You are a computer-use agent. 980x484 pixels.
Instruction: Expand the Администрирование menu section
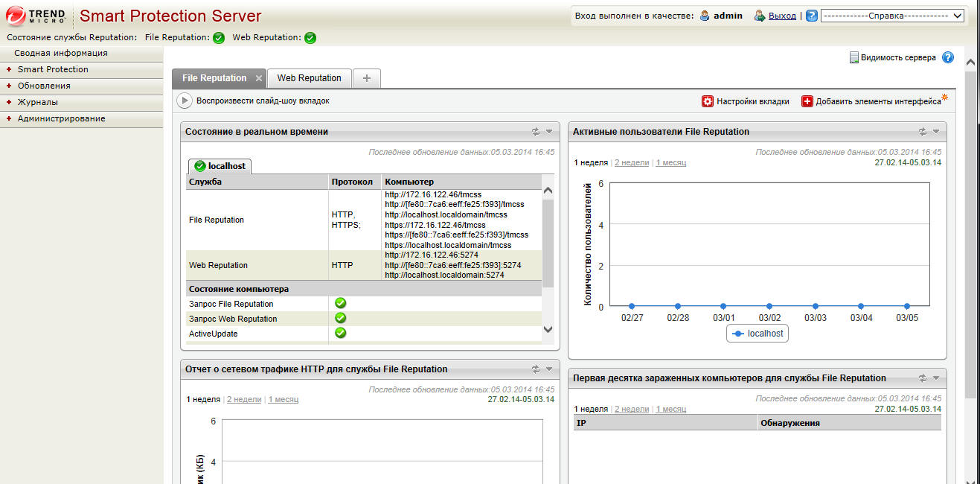[x=61, y=118]
